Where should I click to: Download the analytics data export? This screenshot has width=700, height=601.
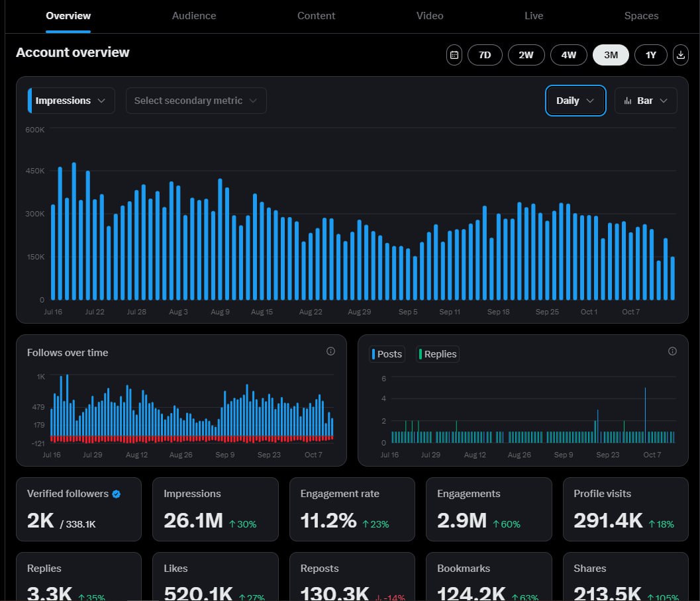pos(681,55)
